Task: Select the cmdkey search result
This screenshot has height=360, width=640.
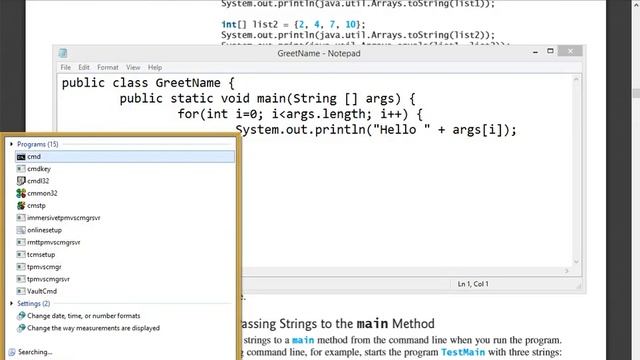Action: point(125,169)
